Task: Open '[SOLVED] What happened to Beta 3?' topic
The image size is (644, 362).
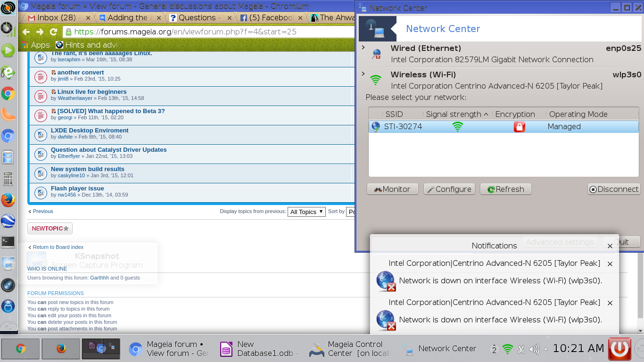Action: pos(111,111)
